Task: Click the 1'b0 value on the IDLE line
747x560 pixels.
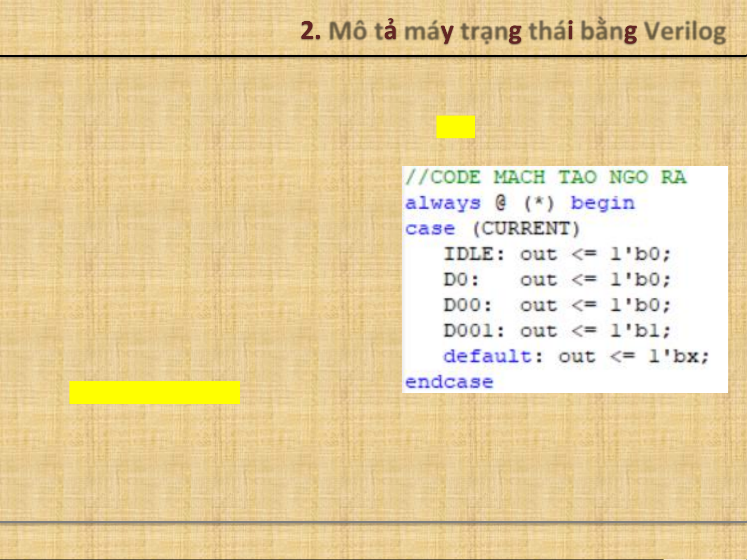Action: click(640, 254)
